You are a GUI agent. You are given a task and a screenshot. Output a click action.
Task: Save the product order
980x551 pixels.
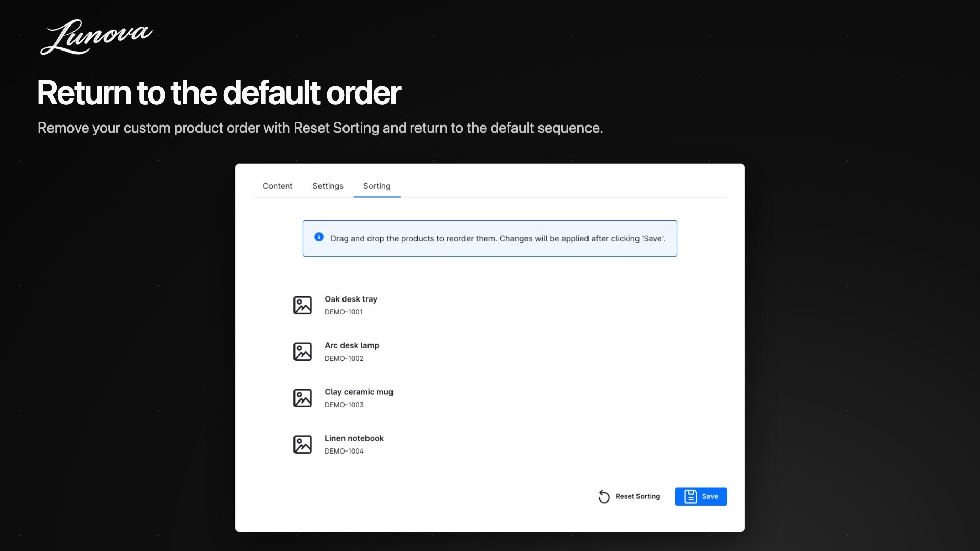[701, 496]
